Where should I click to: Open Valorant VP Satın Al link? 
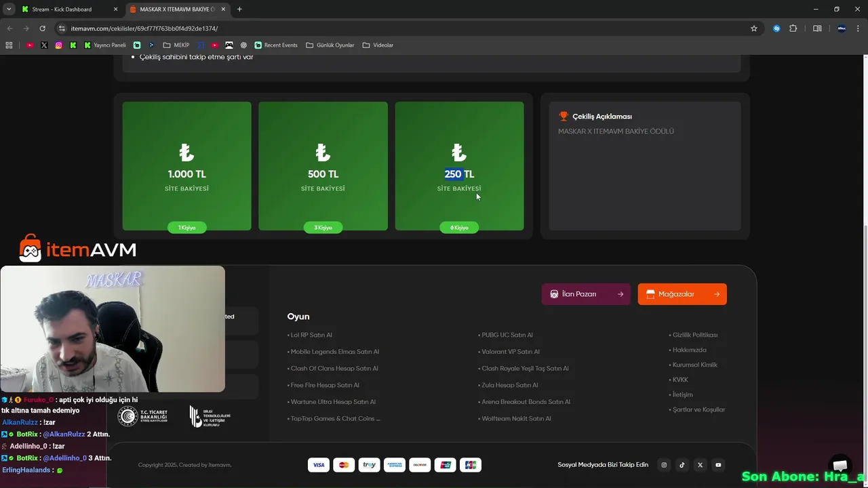tap(509, 352)
